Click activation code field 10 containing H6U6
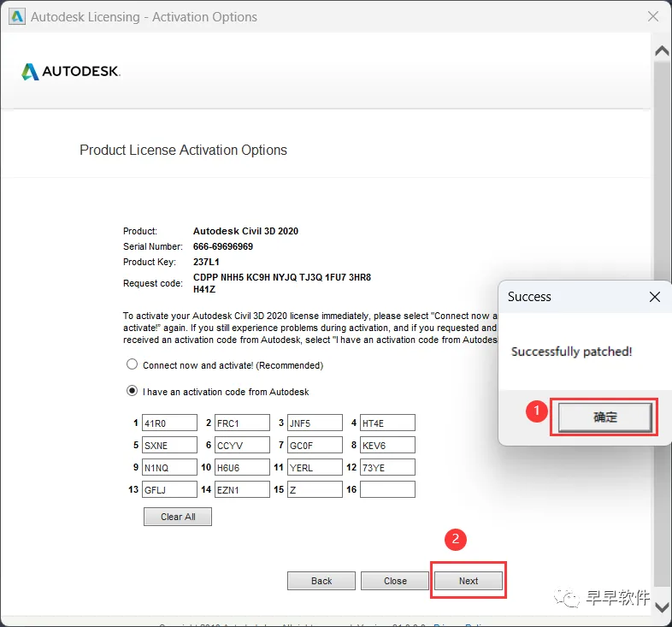 pos(242,467)
